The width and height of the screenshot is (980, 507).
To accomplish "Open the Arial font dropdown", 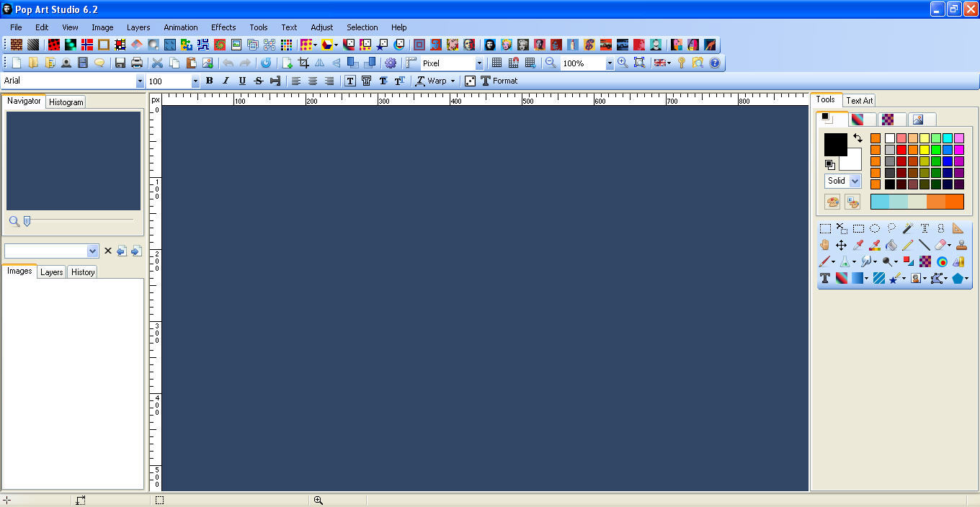I will click(x=140, y=81).
